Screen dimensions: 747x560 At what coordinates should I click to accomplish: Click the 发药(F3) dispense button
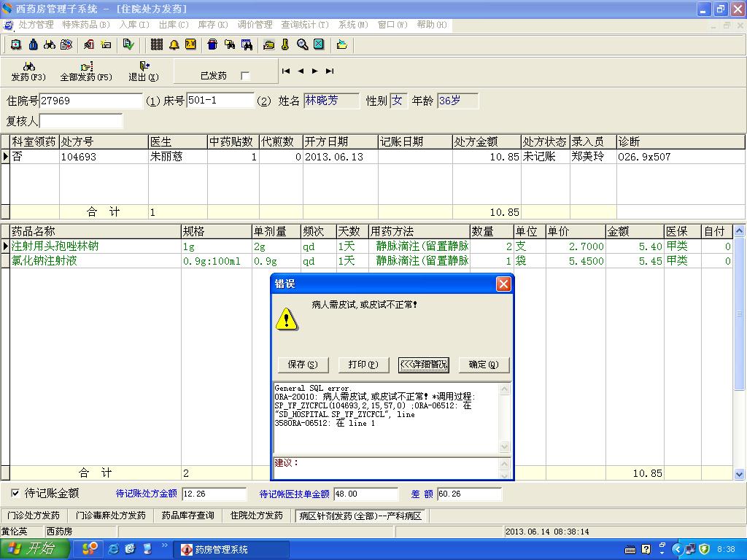[28, 71]
